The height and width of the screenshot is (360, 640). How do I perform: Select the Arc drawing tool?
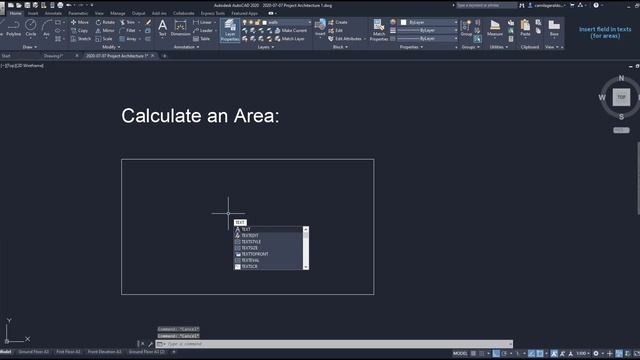pyautogui.click(x=47, y=28)
